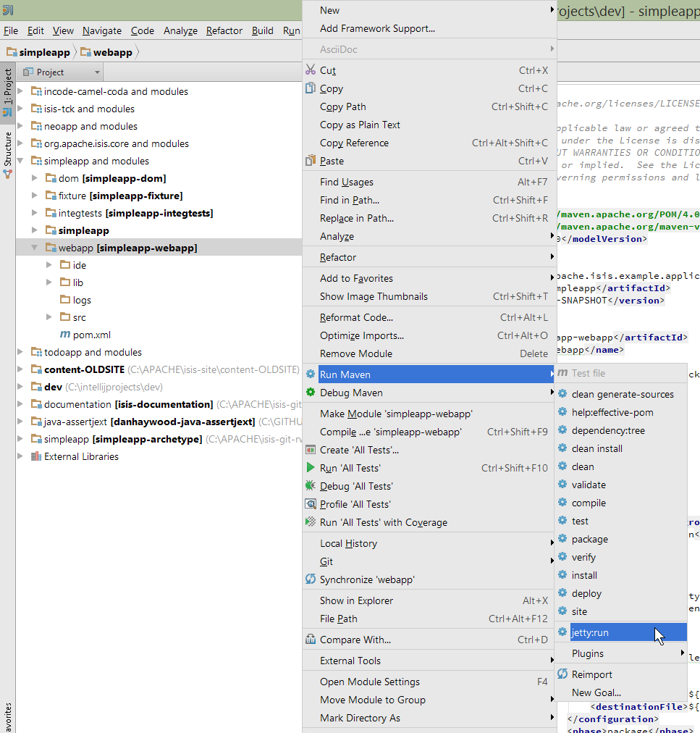700x733 pixels.
Task: Collapse the webapp module tree node
Action: [35, 248]
